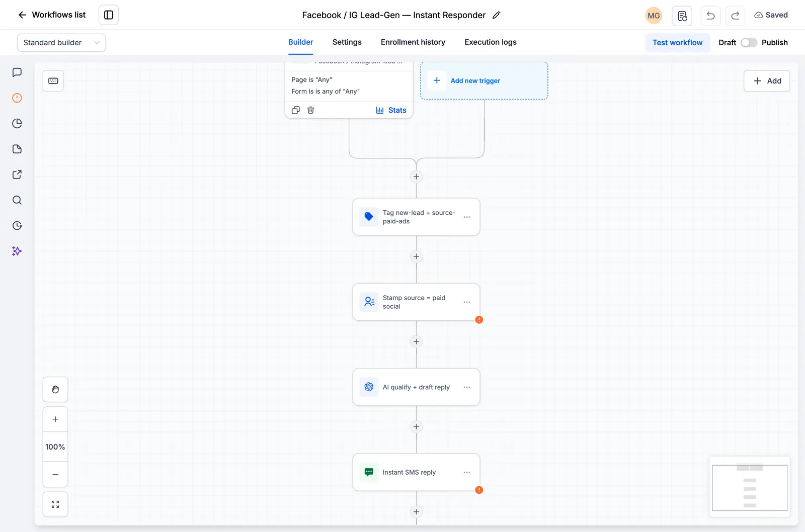Open sticky note icon in sidebar
This screenshot has height=532, width=805.
(x=17, y=149)
